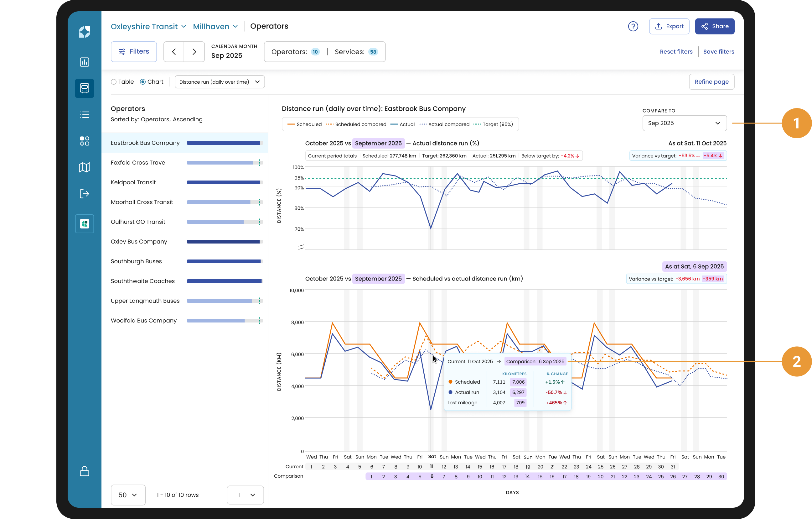Open the map sidebar icon
This screenshot has height=519, width=812.
pyautogui.click(x=84, y=167)
